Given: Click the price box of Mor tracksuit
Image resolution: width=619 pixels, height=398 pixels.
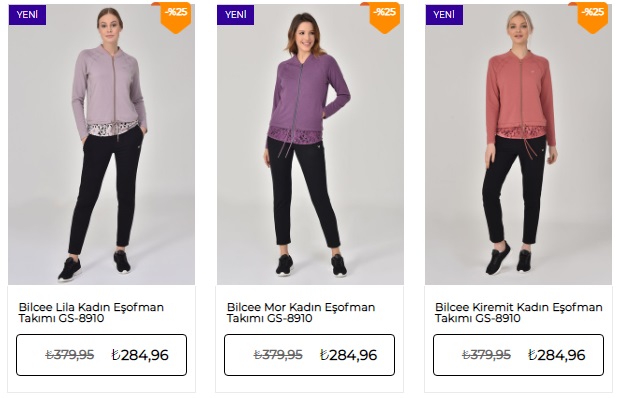Looking at the screenshot, I should (310, 355).
